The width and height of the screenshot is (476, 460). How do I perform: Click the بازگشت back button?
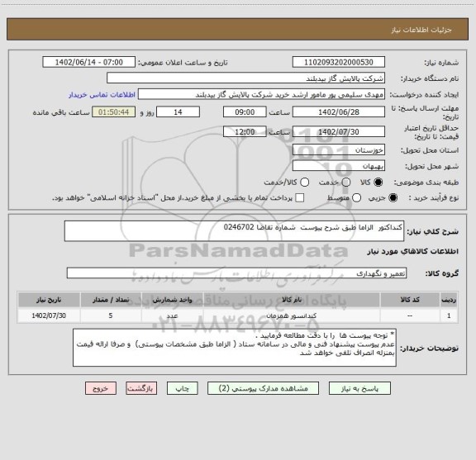tap(141, 388)
